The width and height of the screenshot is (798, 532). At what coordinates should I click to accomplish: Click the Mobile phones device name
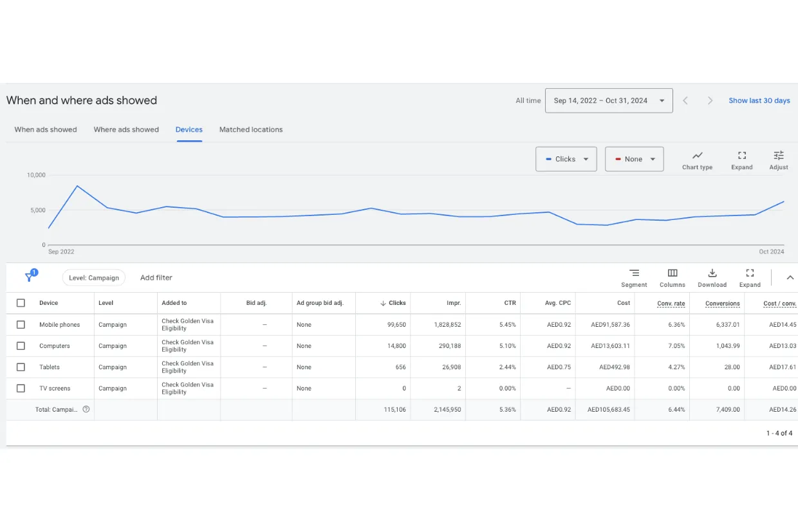pos(60,325)
